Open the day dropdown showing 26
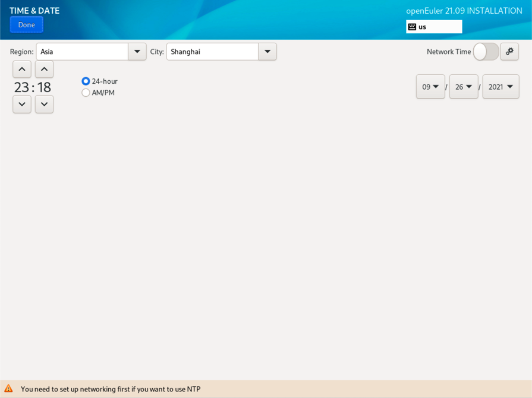The width and height of the screenshot is (532, 398). [464, 87]
